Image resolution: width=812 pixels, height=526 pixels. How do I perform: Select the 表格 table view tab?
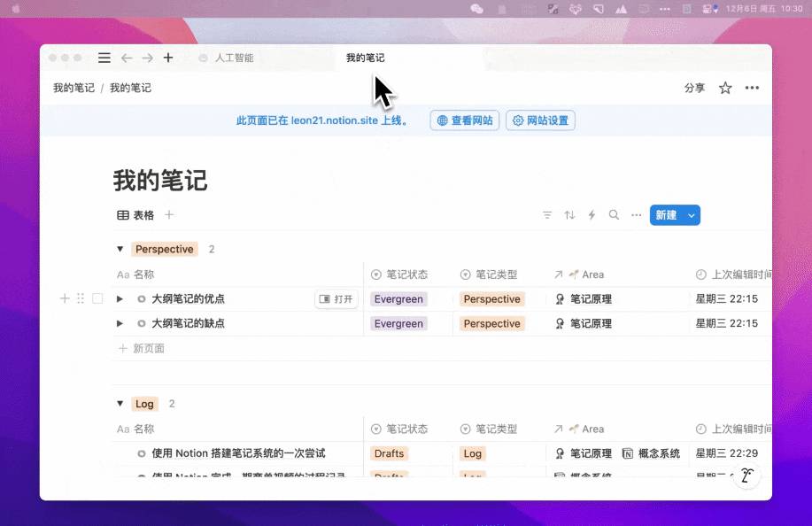[x=135, y=215]
